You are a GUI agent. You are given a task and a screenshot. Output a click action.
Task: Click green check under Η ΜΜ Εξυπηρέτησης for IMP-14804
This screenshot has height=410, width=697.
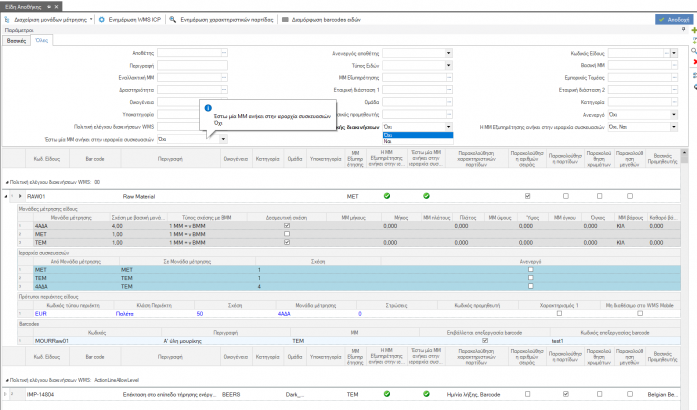pos(387,394)
